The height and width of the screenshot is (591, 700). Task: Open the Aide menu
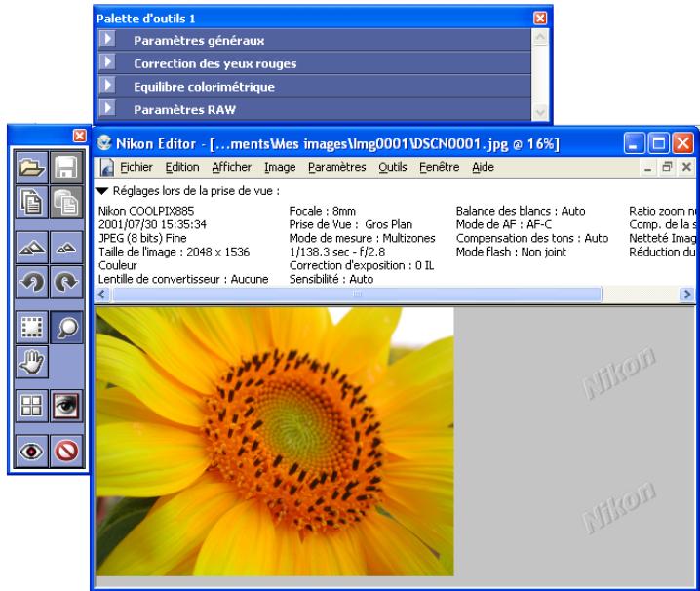click(483, 167)
